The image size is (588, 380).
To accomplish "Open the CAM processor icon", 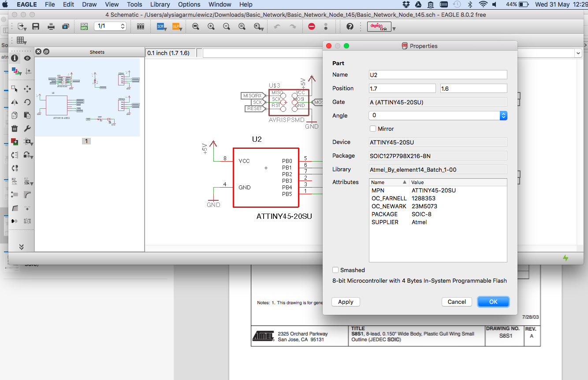I will click(66, 26).
